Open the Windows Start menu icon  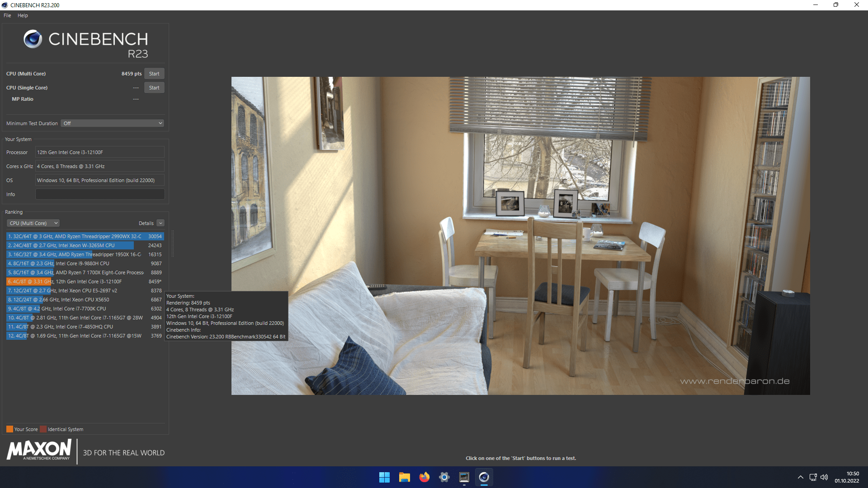pyautogui.click(x=384, y=477)
